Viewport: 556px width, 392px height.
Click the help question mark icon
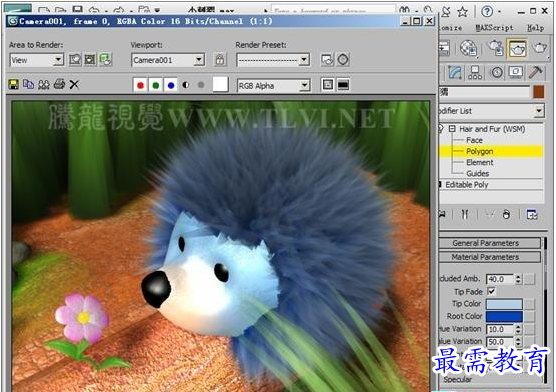pos(487,12)
